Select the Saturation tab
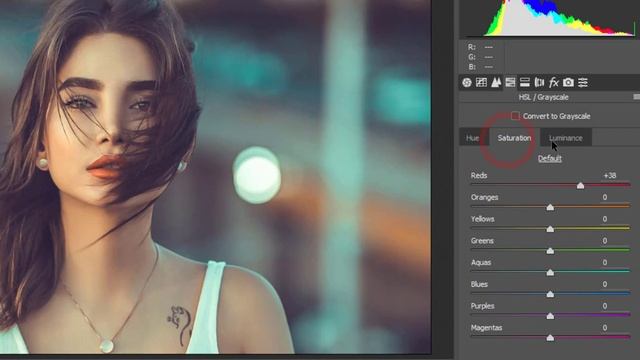This screenshot has width=640, height=360. pos(514,138)
